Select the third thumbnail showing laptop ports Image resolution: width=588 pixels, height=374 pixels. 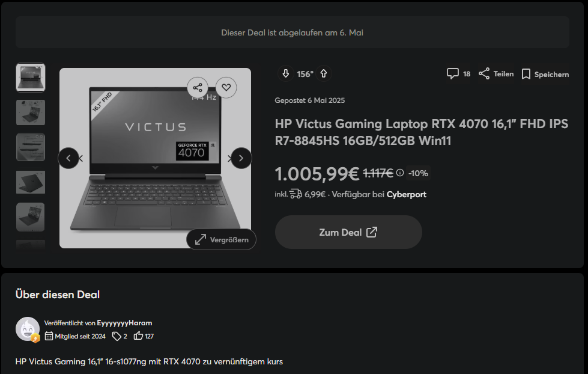pyautogui.click(x=31, y=147)
